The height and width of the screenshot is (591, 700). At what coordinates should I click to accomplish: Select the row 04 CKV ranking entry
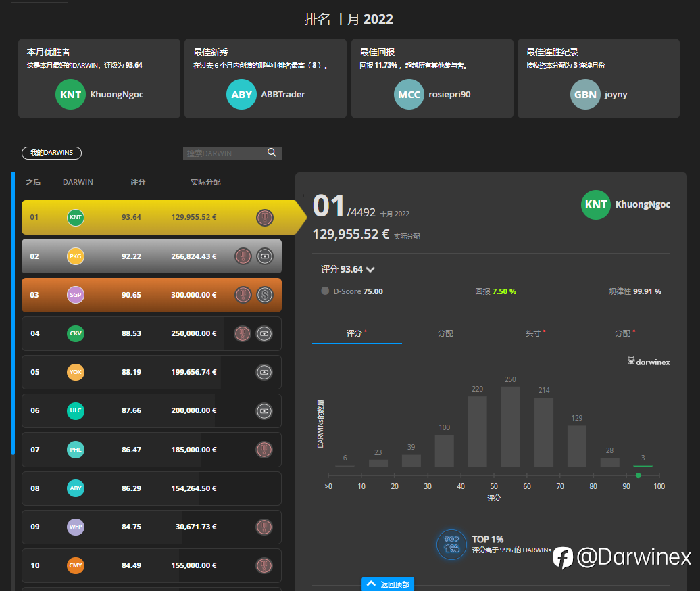click(x=151, y=333)
